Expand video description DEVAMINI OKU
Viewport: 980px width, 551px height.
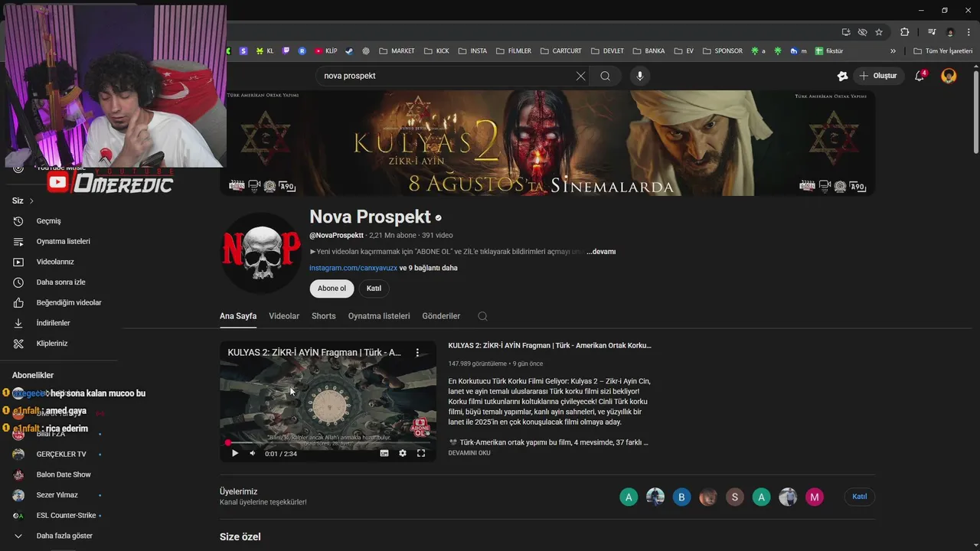tap(469, 453)
